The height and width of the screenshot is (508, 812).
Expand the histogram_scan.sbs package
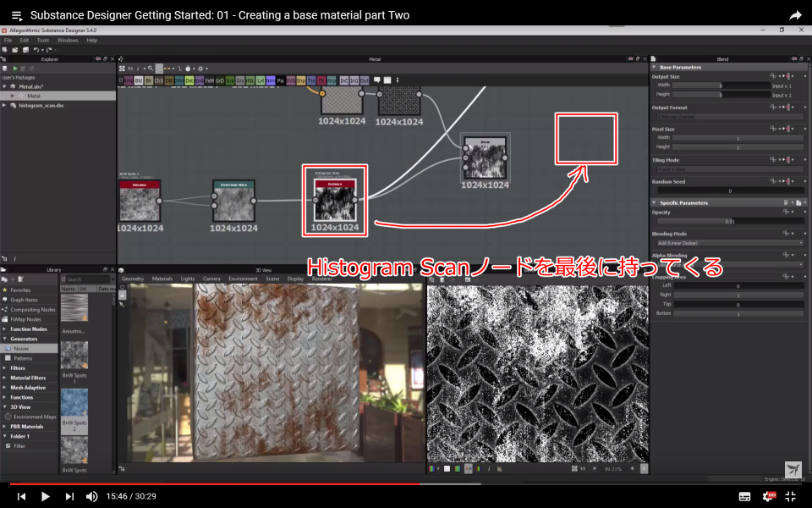tap(5, 105)
